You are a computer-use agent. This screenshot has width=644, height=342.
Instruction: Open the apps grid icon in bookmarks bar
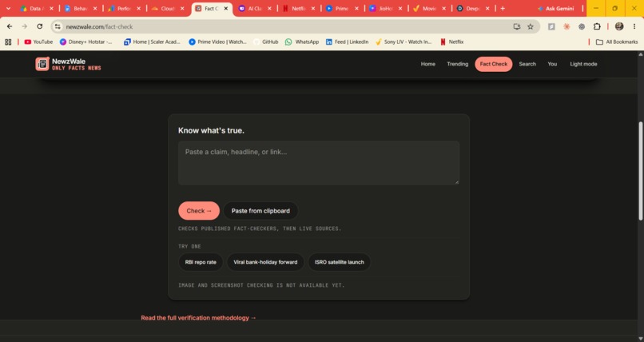click(x=8, y=42)
